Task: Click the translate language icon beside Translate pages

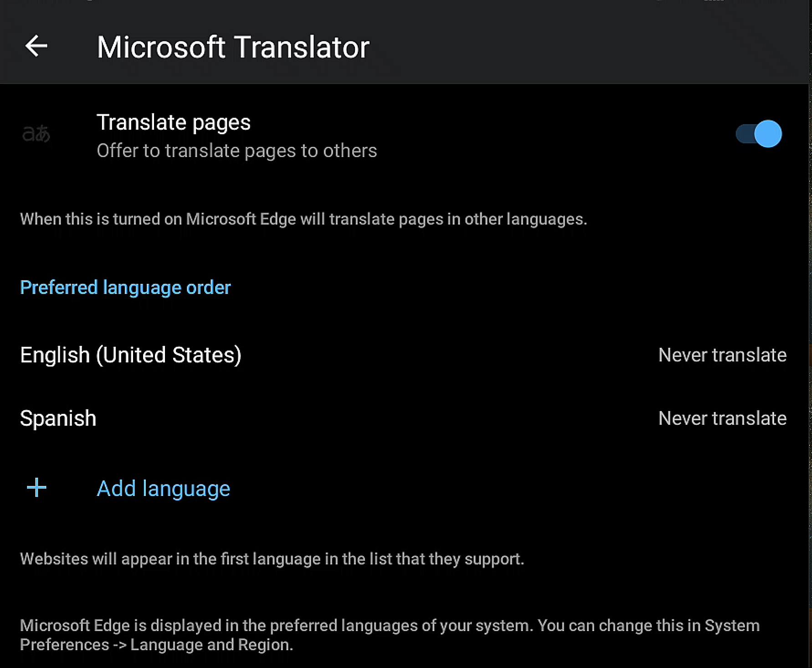Action: coord(36,134)
